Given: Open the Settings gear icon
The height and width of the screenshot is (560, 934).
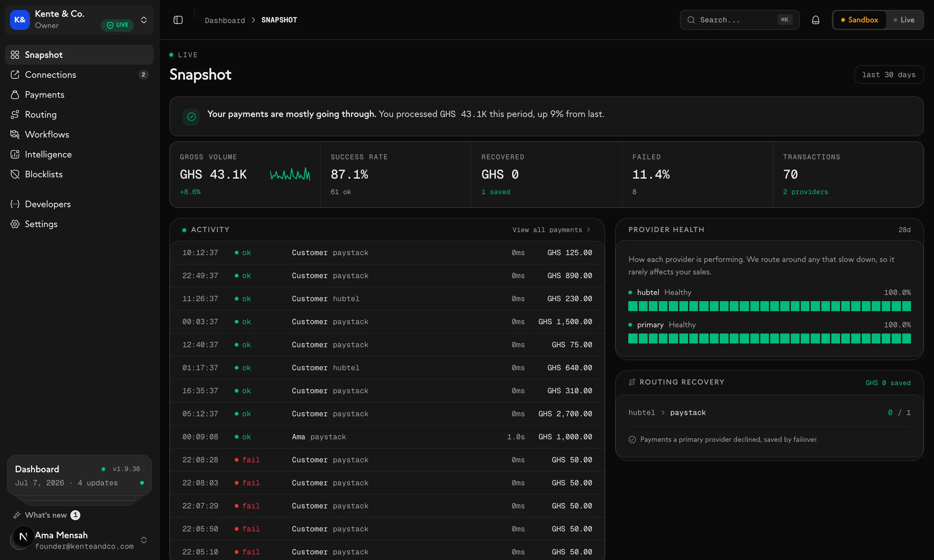Looking at the screenshot, I should (x=15, y=224).
